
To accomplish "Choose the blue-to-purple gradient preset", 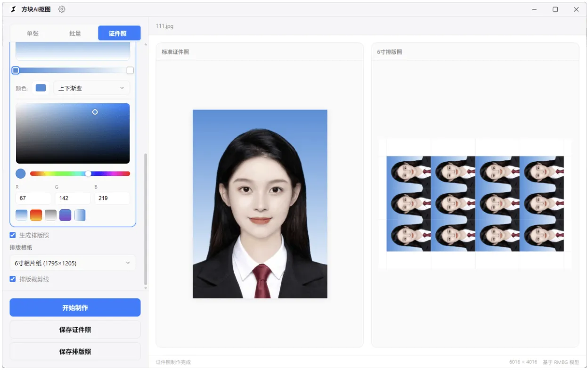I will [x=65, y=215].
